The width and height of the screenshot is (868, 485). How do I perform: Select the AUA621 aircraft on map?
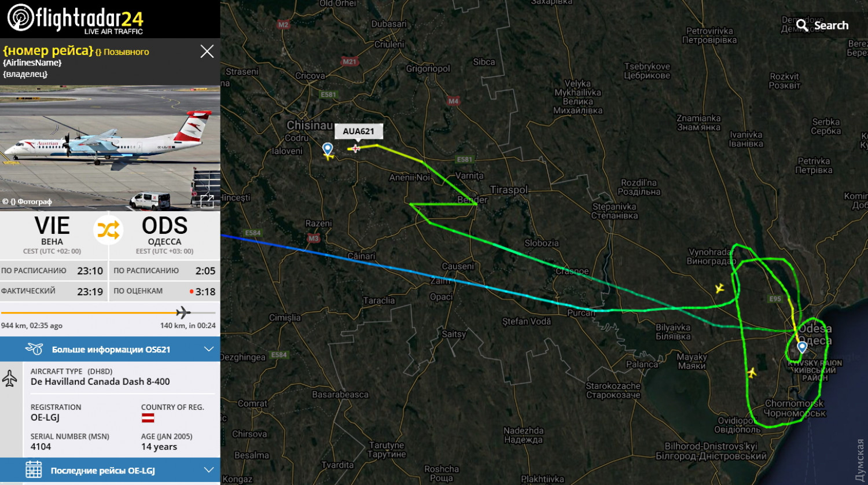tap(355, 149)
